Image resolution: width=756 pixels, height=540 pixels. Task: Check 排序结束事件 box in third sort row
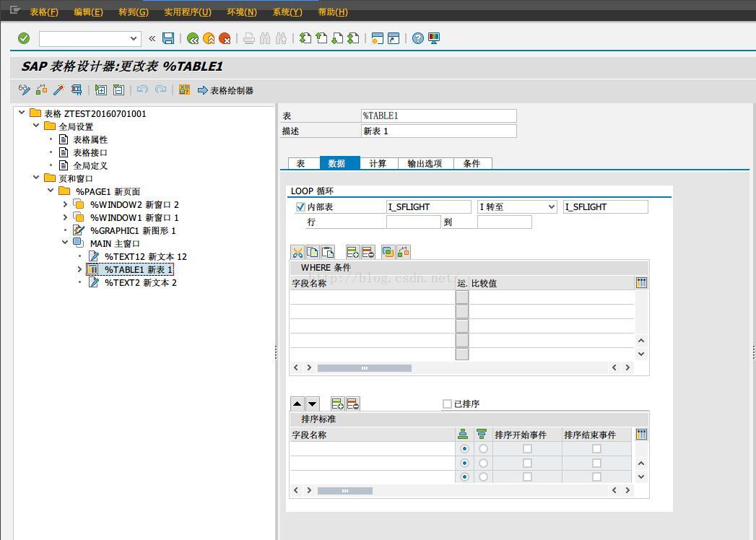point(596,476)
